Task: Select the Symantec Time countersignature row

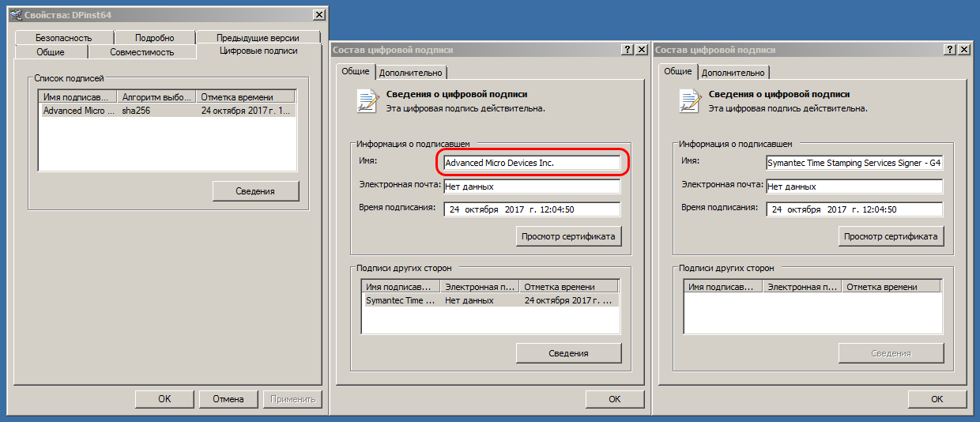Action: pos(490,300)
